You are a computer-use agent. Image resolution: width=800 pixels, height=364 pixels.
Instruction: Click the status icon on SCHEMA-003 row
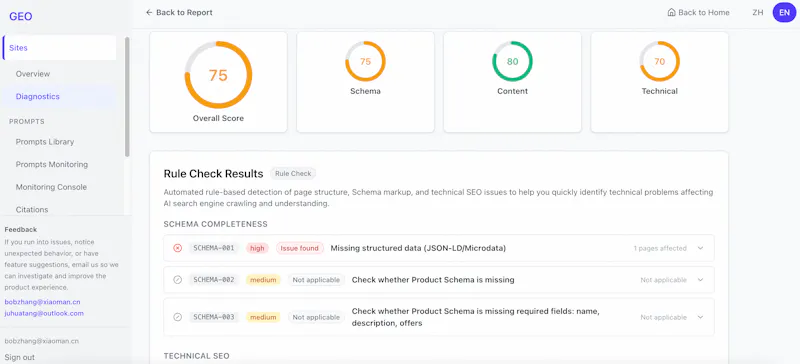(178, 317)
